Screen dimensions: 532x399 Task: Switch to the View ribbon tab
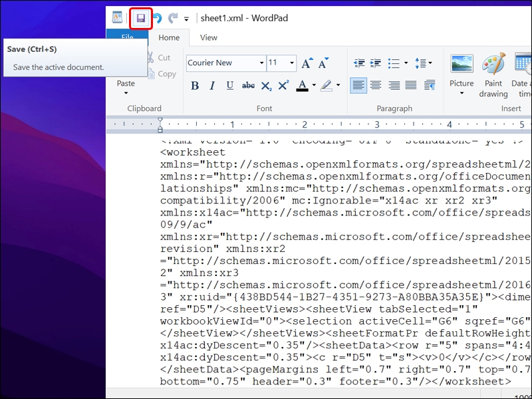click(x=208, y=38)
